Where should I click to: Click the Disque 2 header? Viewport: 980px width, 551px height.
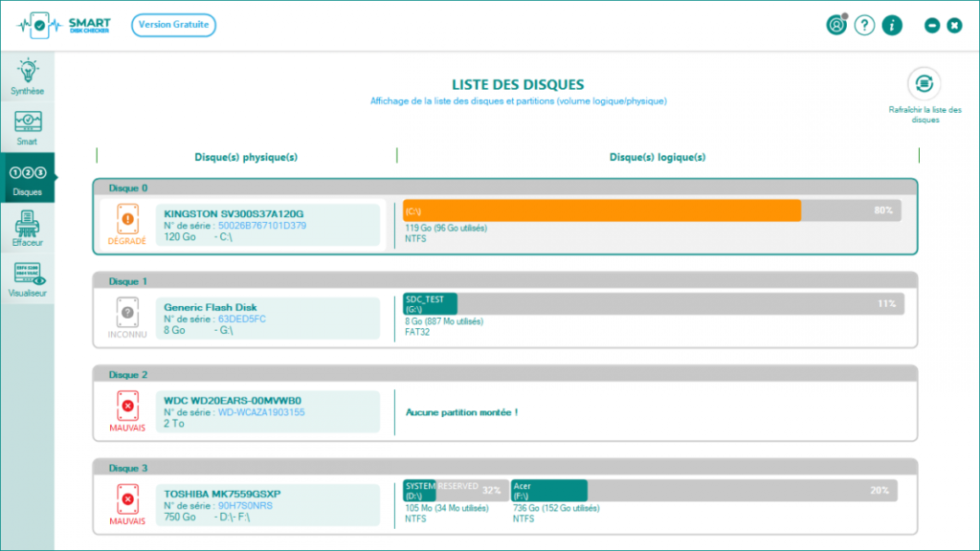coord(505,374)
